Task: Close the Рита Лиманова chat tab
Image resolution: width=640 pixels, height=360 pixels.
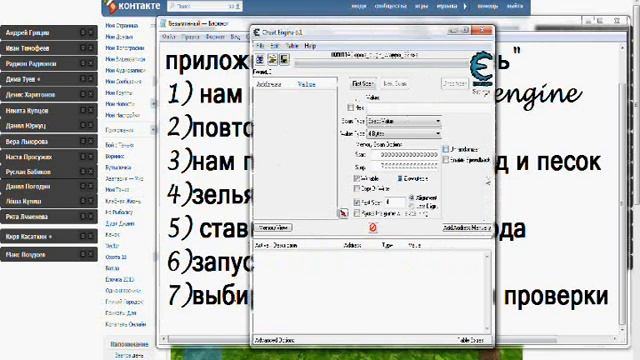Action: [x=91, y=216]
